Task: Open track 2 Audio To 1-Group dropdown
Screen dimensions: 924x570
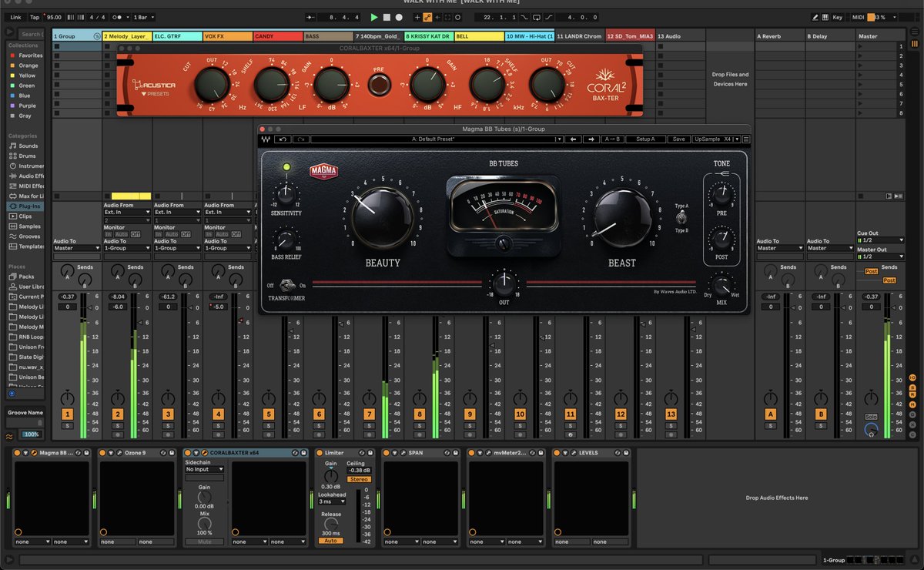Action: coord(126,248)
